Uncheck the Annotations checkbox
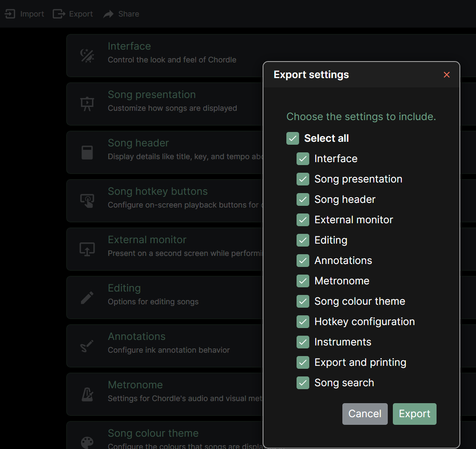 tap(303, 261)
